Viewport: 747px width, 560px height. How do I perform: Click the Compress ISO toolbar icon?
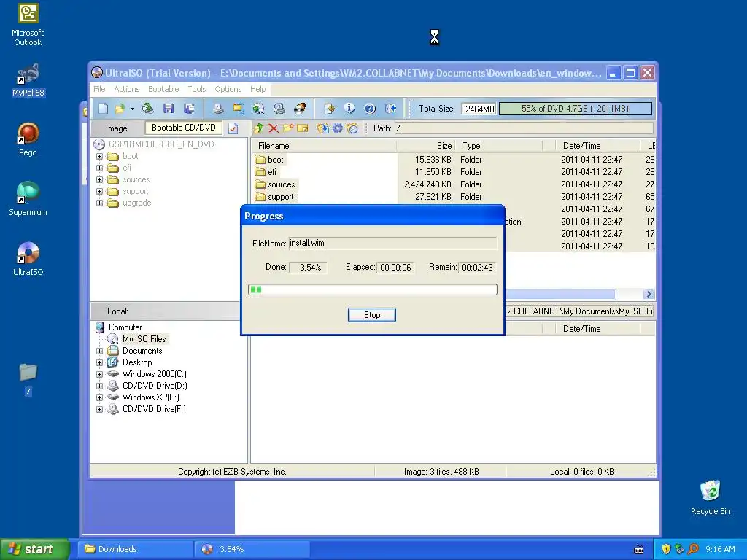pyautogui.click(x=239, y=109)
